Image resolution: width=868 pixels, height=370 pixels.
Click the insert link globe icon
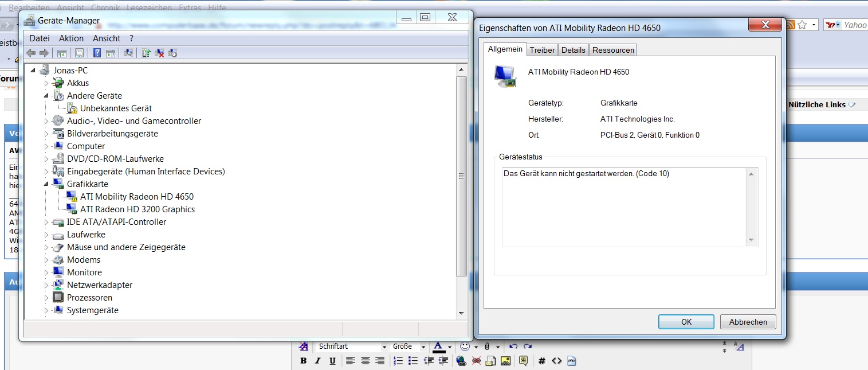pyautogui.click(x=461, y=361)
